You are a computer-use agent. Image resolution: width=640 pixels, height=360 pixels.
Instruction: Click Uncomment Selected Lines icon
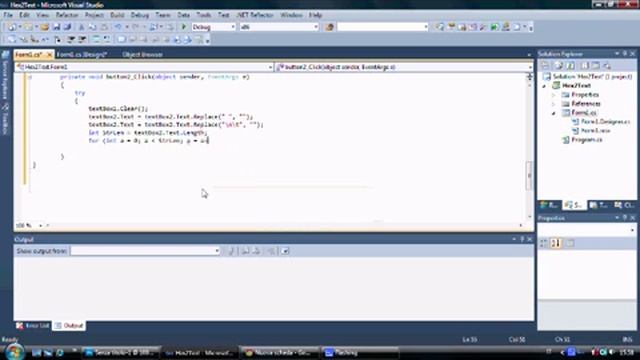tap(107, 40)
